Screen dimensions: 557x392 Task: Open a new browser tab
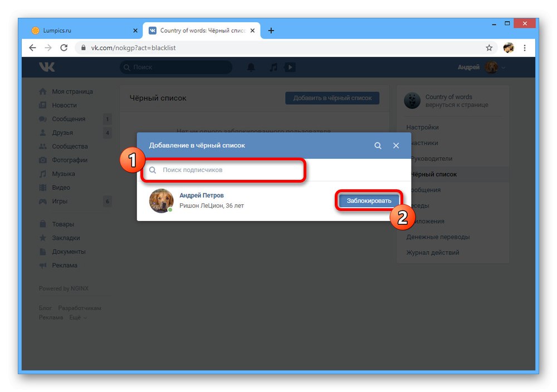(271, 31)
